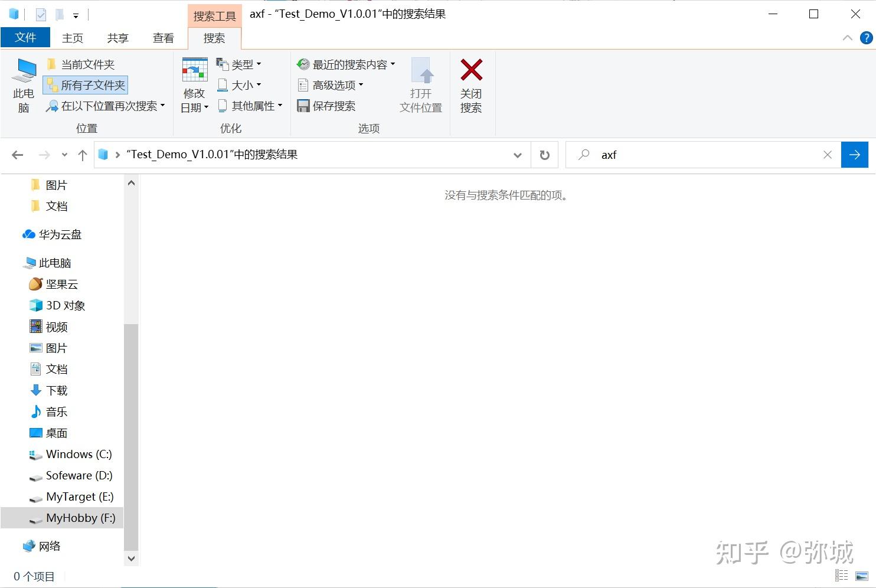
Task: Open the 文件 menu
Action: click(x=25, y=37)
